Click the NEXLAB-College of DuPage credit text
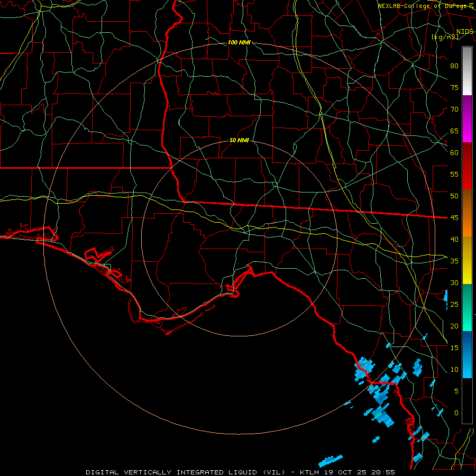The image size is (476, 476). [x=426, y=6]
